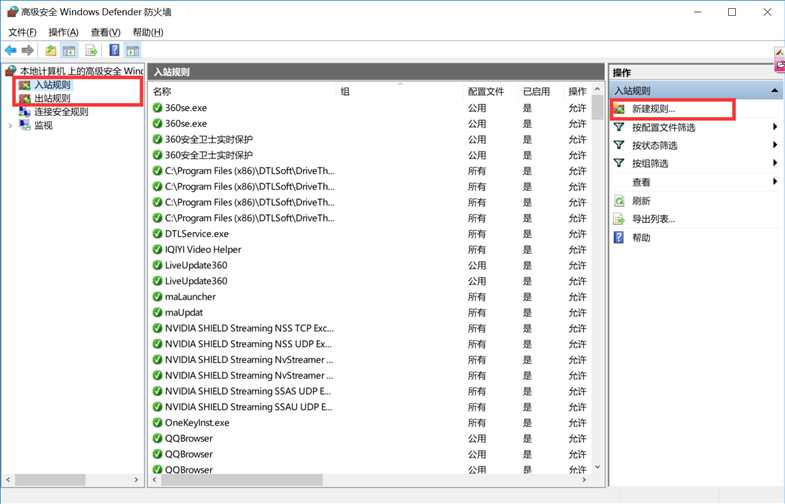Open the 操作(A) menu
The height and width of the screenshot is (504, 785).
(x=63, y=32)
